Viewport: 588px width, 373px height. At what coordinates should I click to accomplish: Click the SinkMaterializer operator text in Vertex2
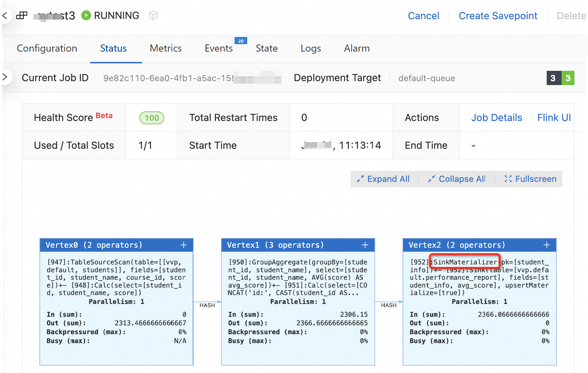pyautogui.click(x=465, y=262)
